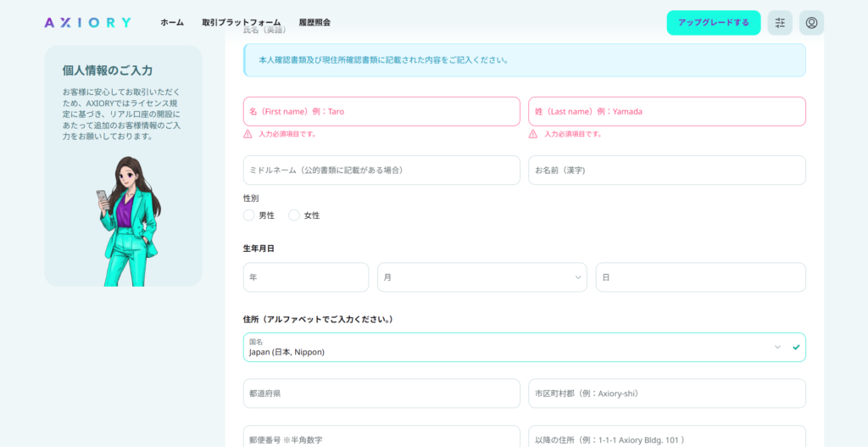Screen dimensions: 868x447
Task: Focus the 名 (First name) input field
Action: tap(381, 111)
